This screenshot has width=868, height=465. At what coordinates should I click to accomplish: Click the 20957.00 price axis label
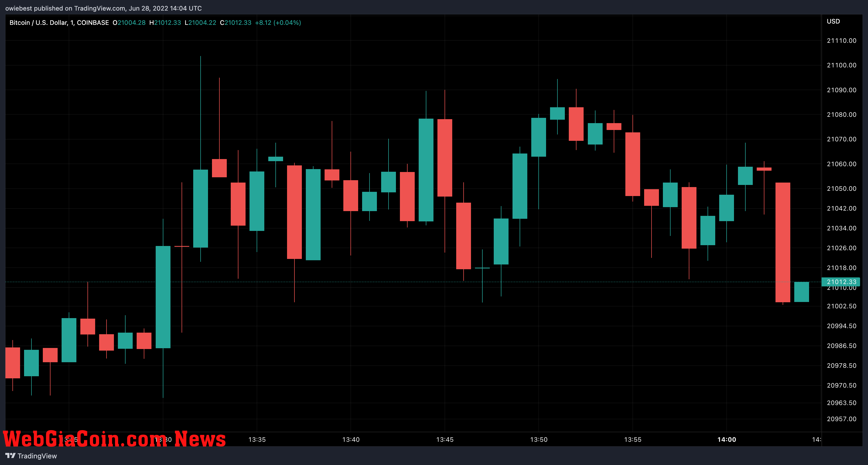(841, 419)
